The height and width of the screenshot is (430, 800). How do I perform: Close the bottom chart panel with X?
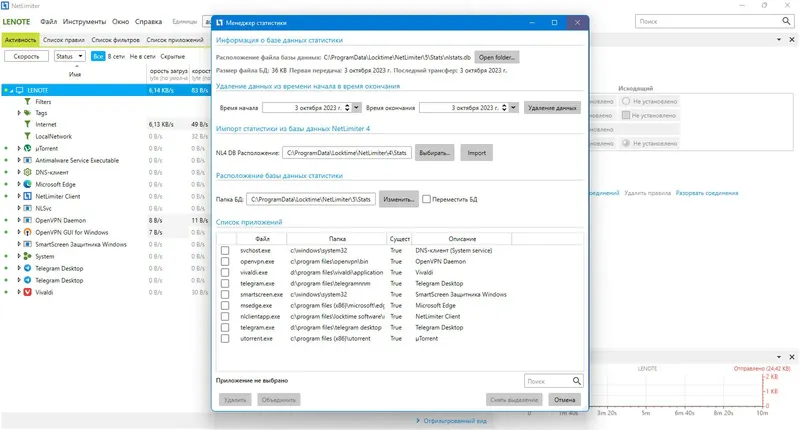click(792, 357)
